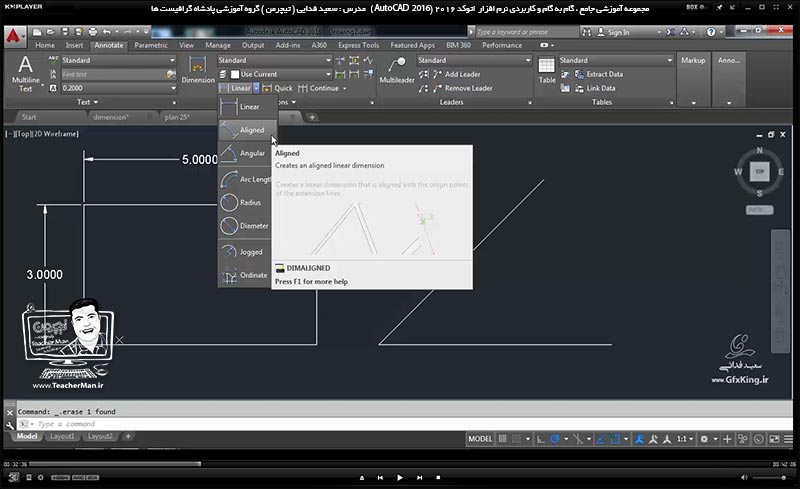This screenshot has width=800, height=489.
Task: Switch to the Parametric ribbon tab
Action: pos(151,45)
